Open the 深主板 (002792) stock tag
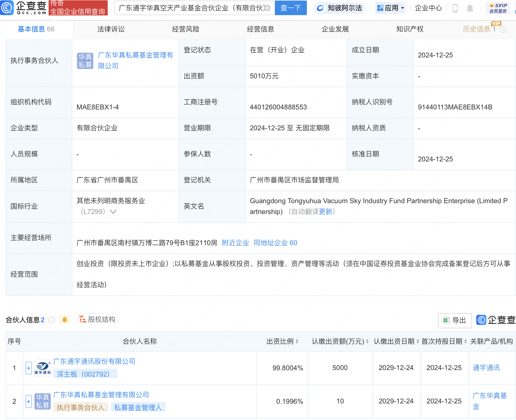 coord(85,374)
